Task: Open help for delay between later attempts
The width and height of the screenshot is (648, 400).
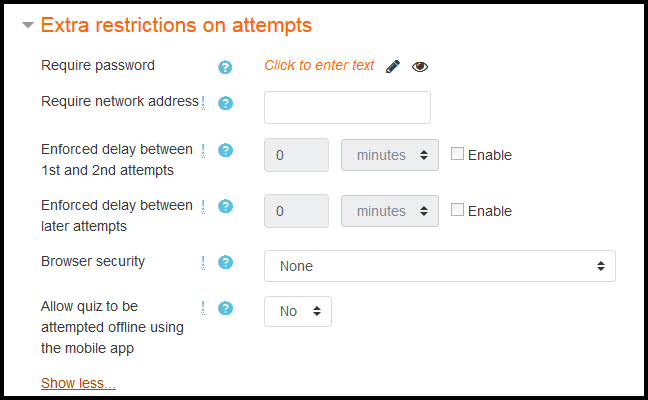Action: [225, 206]
